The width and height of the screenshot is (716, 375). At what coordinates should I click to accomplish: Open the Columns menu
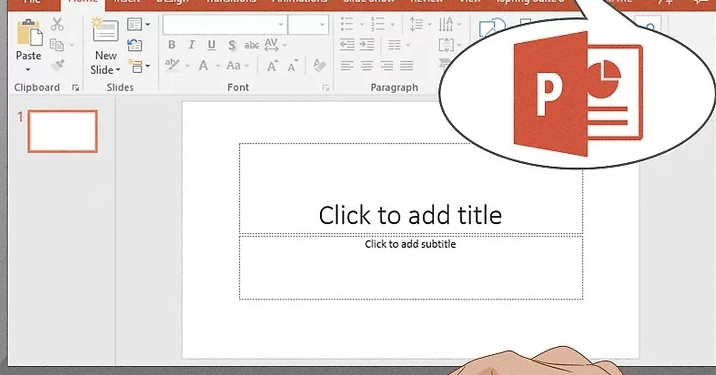(399, 45)
